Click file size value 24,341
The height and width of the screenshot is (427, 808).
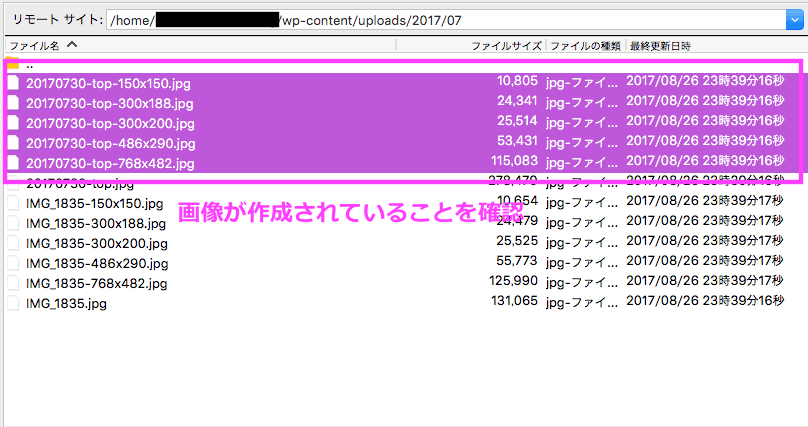517,101
